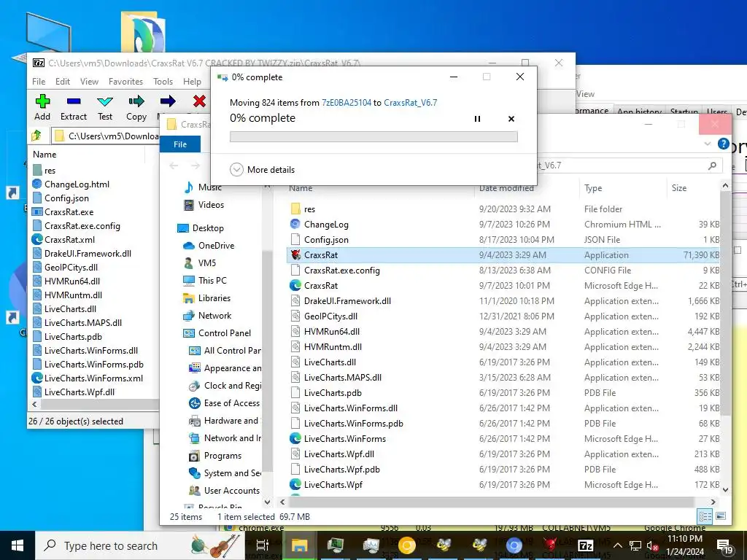This screenshot has width=747, height=560.
Task: Select the res folder in Explorer file list
Action: point(503,209)
